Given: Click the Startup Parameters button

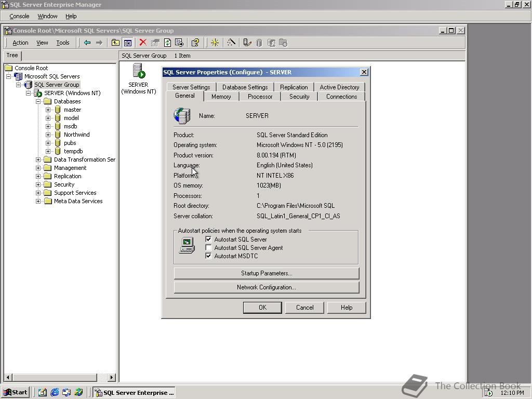Looking at the screenshot, I should [x=267, y=273].
